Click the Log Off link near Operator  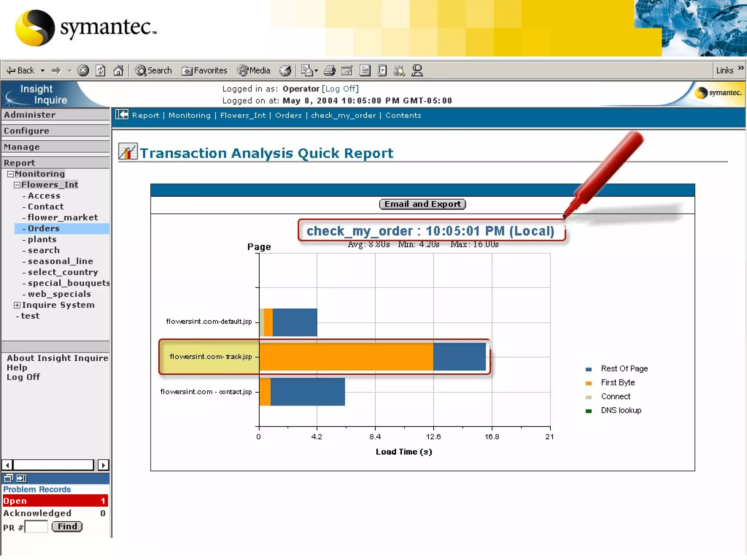[x=340, y=89]
